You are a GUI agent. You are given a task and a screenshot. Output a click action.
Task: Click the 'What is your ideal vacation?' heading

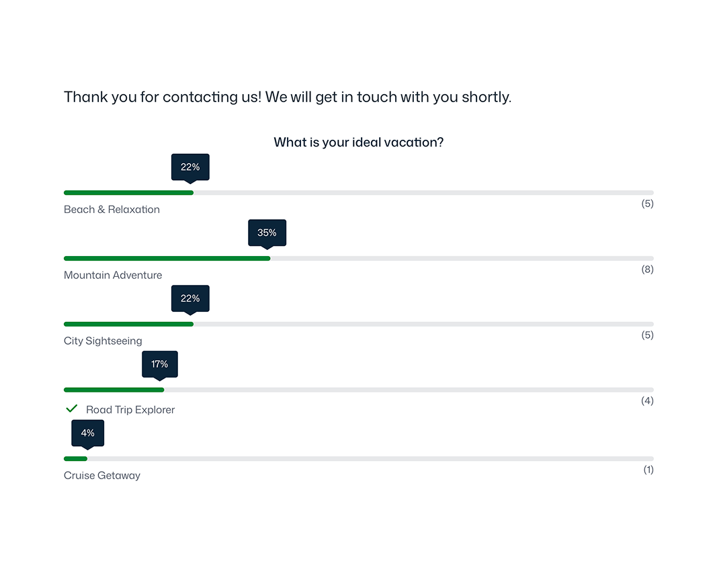358,142
